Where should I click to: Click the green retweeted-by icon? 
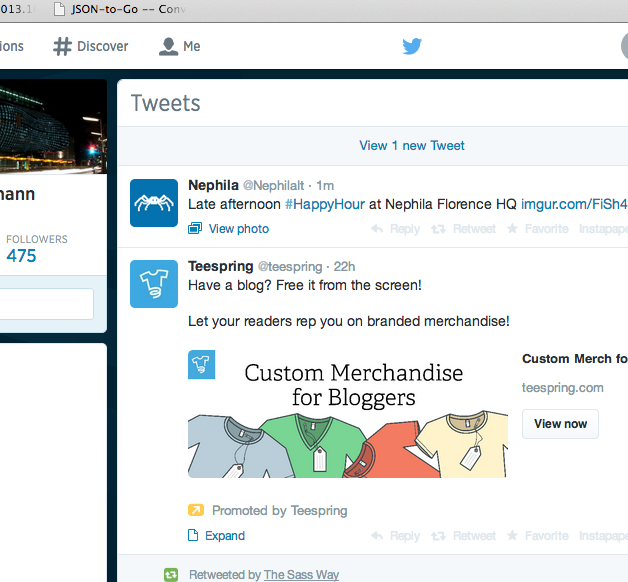coord(171,575)
